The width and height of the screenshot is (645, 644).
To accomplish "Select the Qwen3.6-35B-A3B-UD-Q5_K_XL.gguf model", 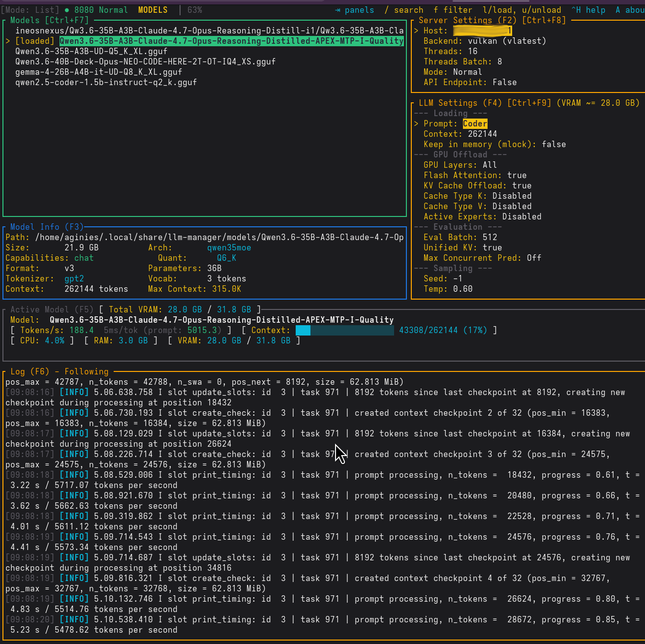I will click(x=92, y=51).
